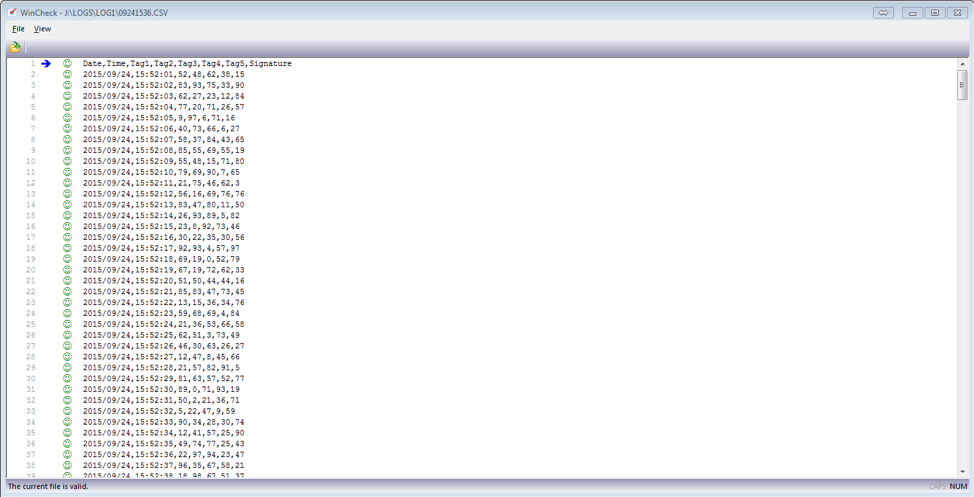Screen dimensions: 974x497
Task: Click the vertical scrollbar thumb
Action: click(x=963, y=84)
